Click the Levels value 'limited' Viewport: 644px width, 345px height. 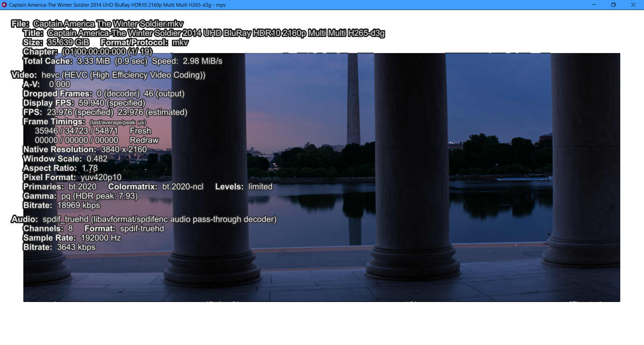click(x=260, y=187)
